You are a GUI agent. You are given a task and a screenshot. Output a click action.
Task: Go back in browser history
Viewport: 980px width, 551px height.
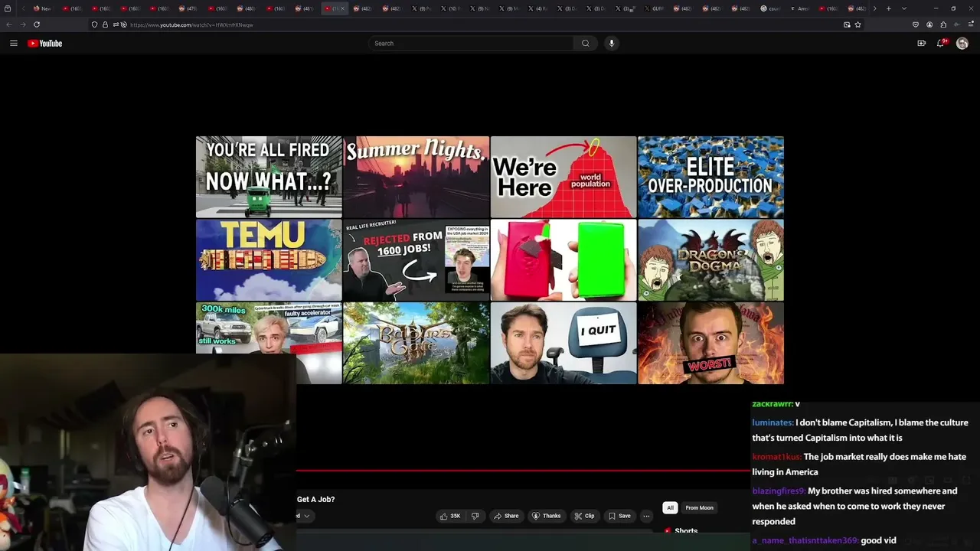(9, 24)
